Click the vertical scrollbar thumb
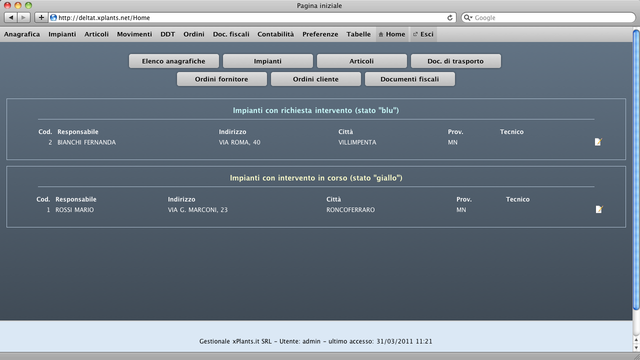Image resolution: width=640 pixels, height=360 pixels. tap(636, 169)
